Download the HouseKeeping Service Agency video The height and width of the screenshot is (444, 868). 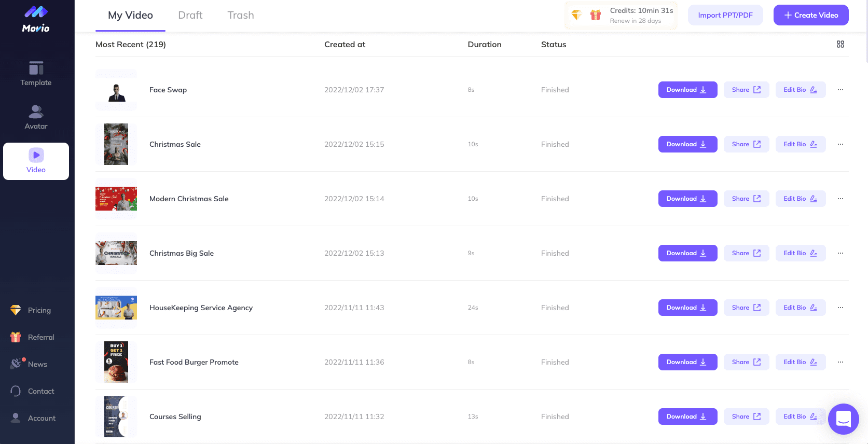[x=687, y=308]
